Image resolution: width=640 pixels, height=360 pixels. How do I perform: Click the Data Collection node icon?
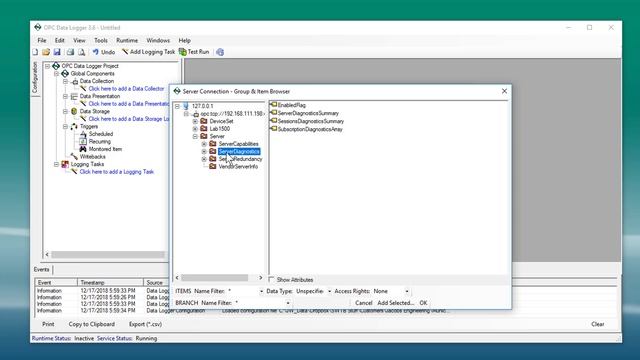point(75,81)
